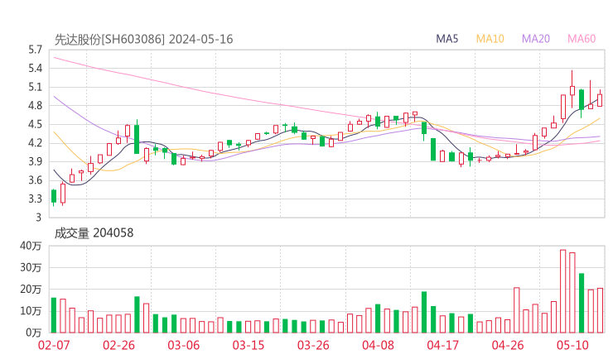Image resolution: width=613 pixels, height=364 pixels.
Task: Select the candlestick with the highest wick near 5.4
Action: click(572, 89)
